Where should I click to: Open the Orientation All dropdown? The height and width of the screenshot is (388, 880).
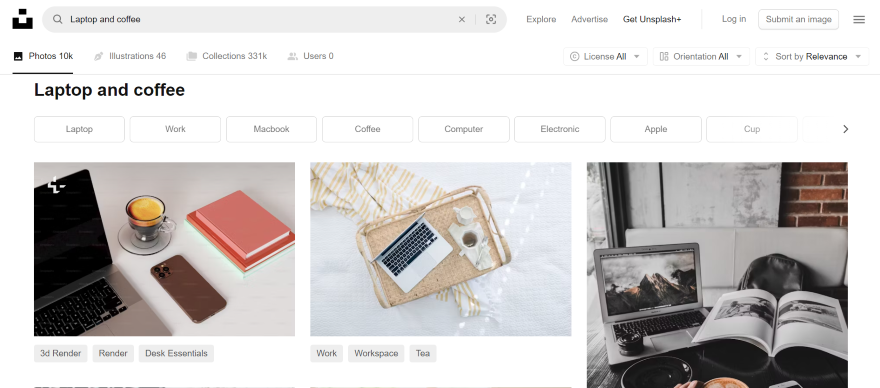point(701,56)
